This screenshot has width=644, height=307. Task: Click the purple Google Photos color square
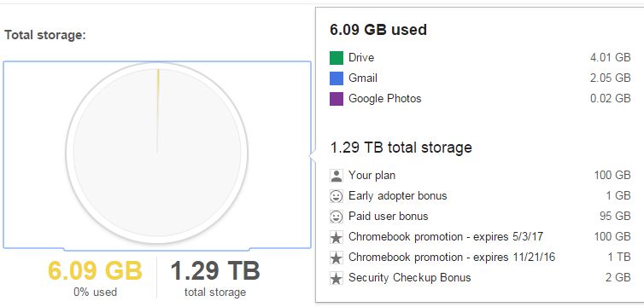click(x=336, y=99)
